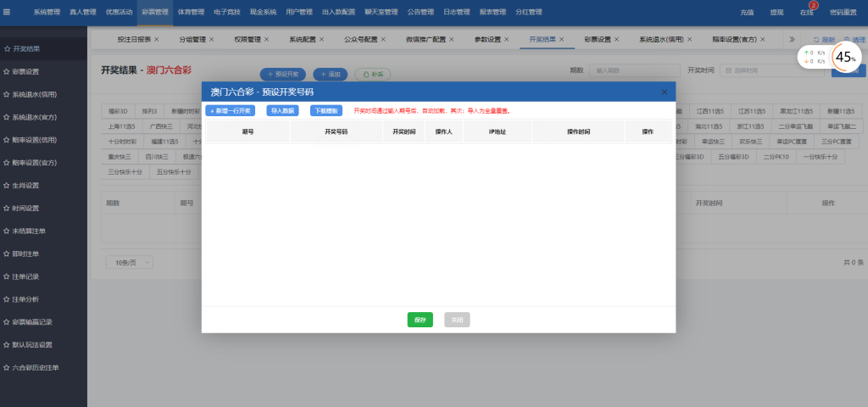Click the double-arrow tab overflow icon
The width and height of the screenshot is (868, 407).
[792, 40]
